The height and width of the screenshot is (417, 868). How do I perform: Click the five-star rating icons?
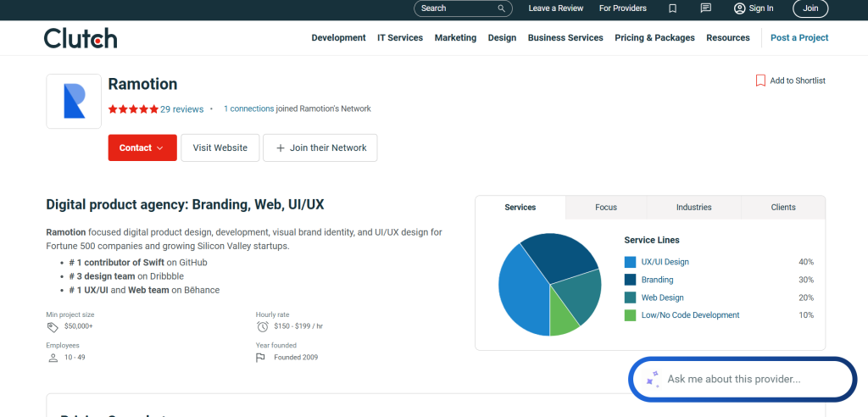point(133,109)
